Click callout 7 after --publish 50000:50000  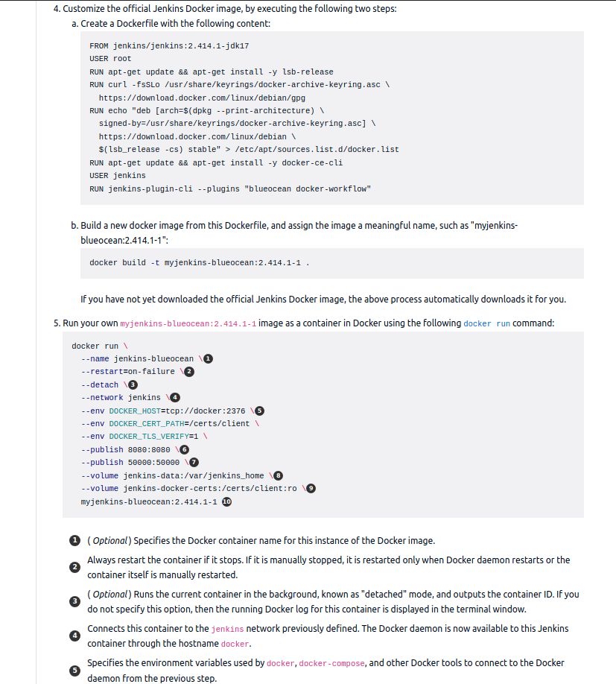coord(194,462)
